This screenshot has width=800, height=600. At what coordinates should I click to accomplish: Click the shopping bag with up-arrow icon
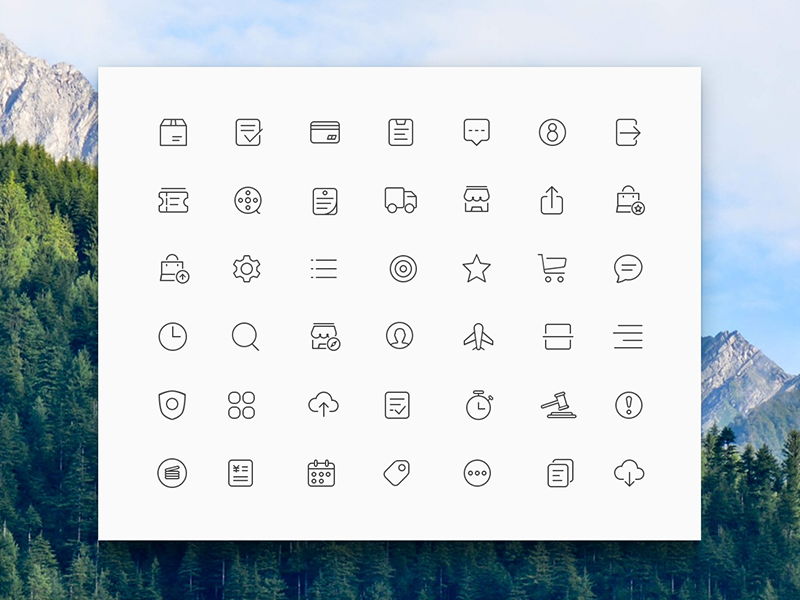click(174, 269)
